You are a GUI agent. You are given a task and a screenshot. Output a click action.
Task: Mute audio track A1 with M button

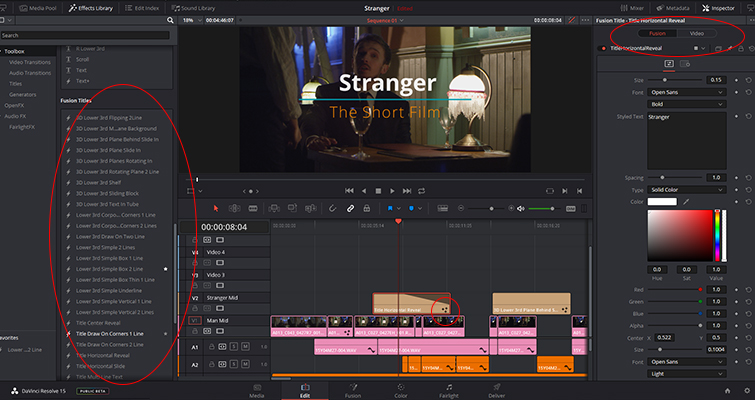pyautogui.click(x=243, y=346)
